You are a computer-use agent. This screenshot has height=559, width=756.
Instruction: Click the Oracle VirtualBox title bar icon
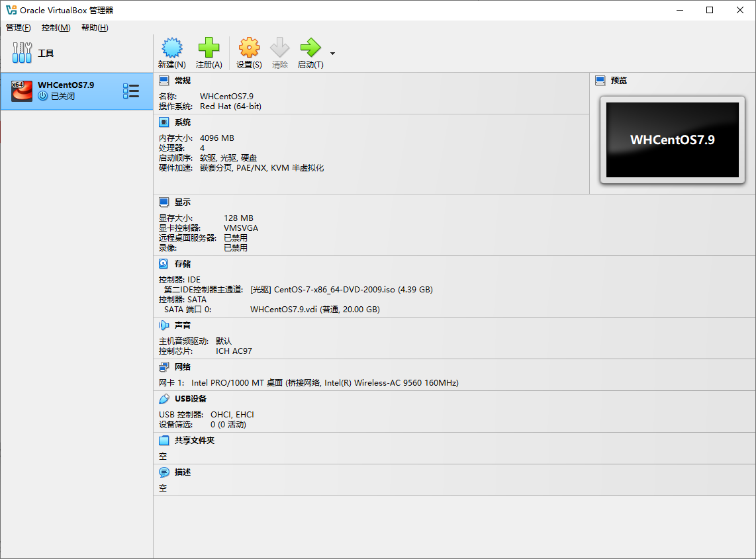click(x=11, y=10)
